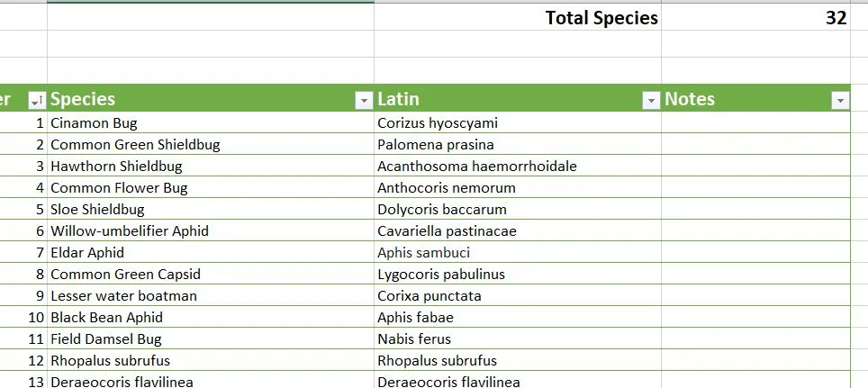868x388 pixels.
Task: Select the Lygocoris pabulinus cell
Action: tap(518, 274)
